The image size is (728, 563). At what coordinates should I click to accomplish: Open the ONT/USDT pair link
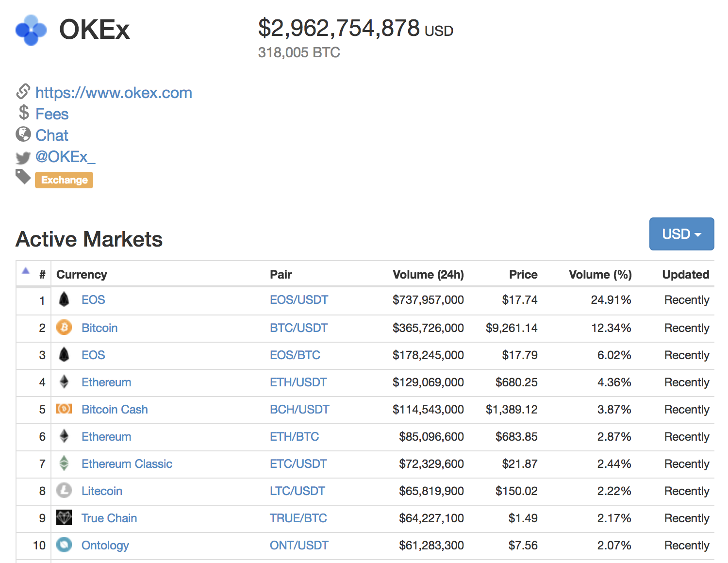[299, 546]
